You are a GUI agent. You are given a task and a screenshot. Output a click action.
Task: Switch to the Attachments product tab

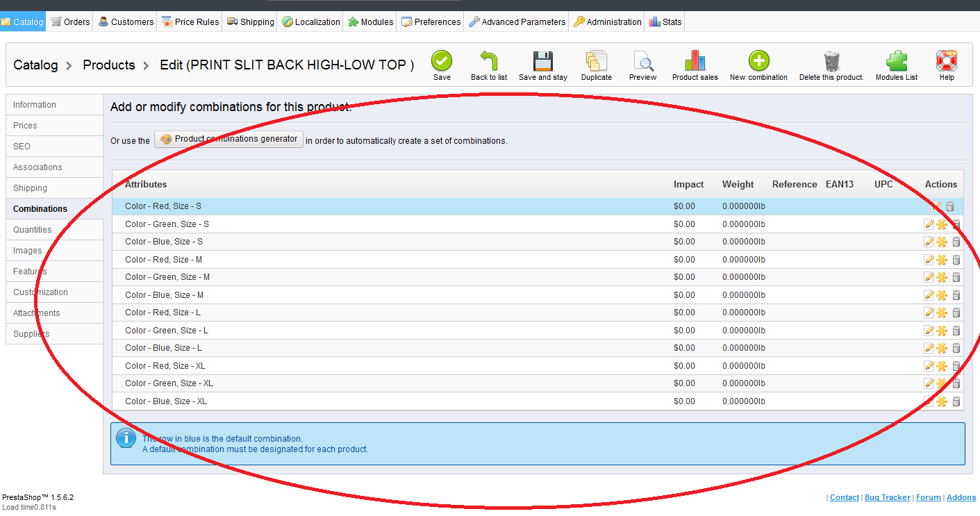coord(54,313)
